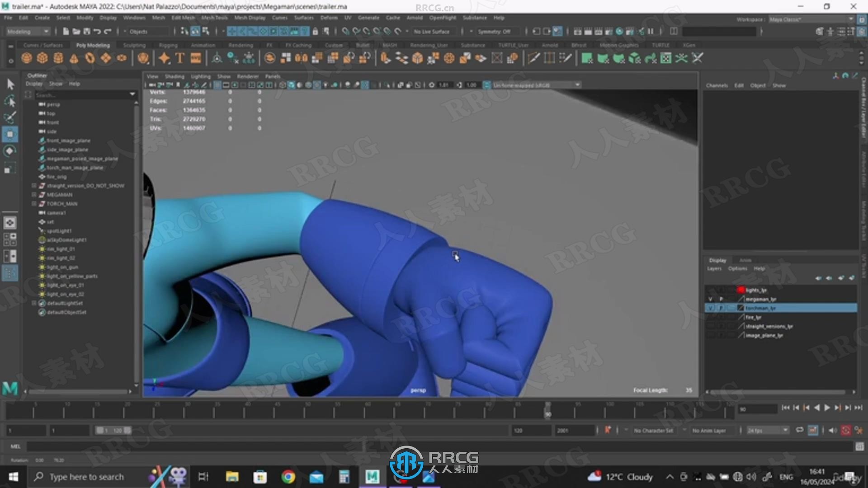The width and height of the screenshot is (868, 488).
Task: Open Maya from the Windows taskbar
Action: (x=372, y=477)
